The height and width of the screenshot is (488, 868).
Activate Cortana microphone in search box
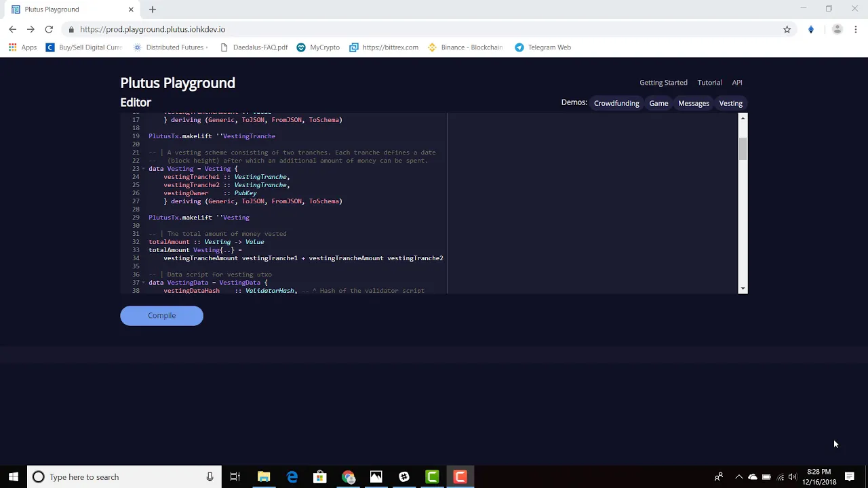[210, 476]
